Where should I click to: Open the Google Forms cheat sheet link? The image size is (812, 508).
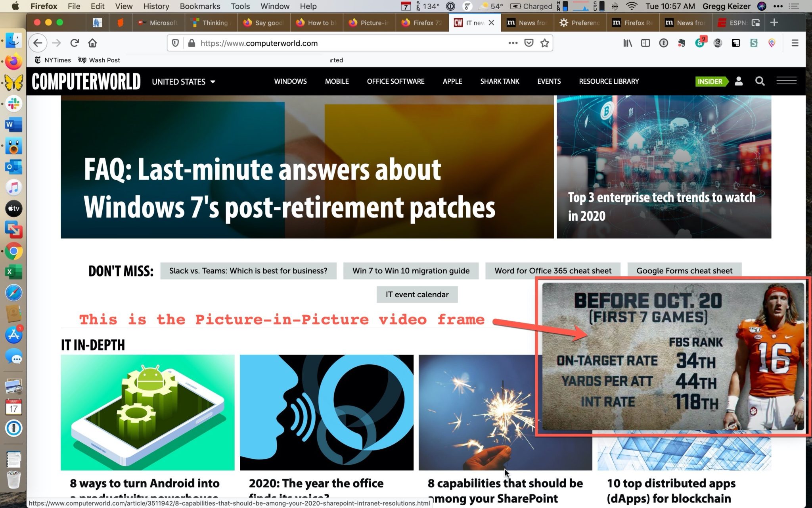684,271
